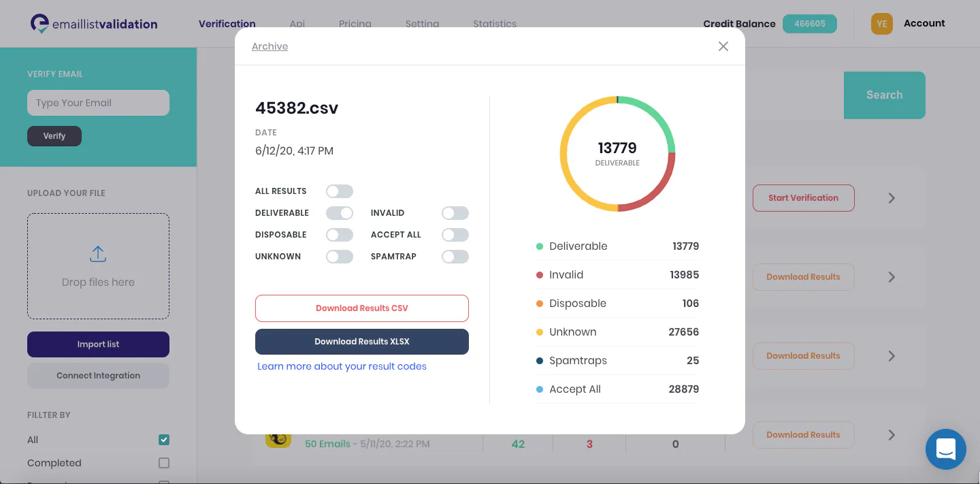This screenshot has width=980, height=484.
Task: Click the YE account avatar
Action: pyautogui.click(x=882, y=24)
